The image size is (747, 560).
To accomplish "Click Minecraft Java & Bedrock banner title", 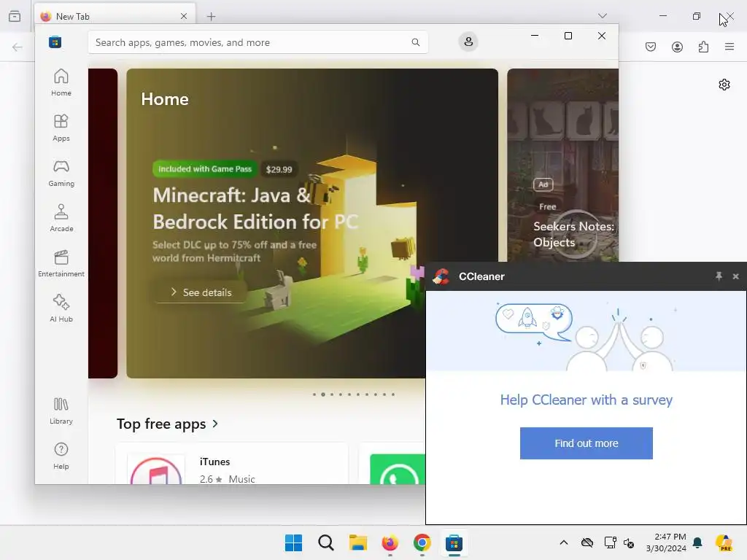I will click(x=255, y=209).
